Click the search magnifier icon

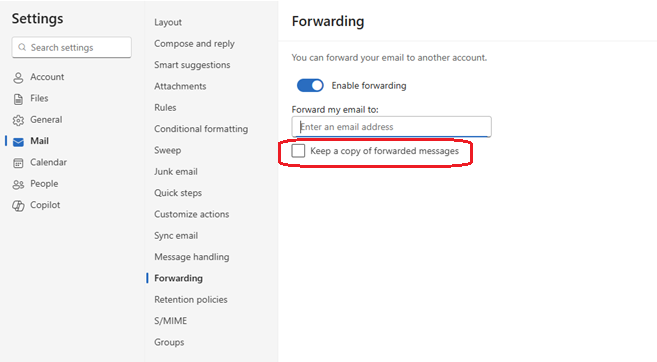(x=22, y=47)
